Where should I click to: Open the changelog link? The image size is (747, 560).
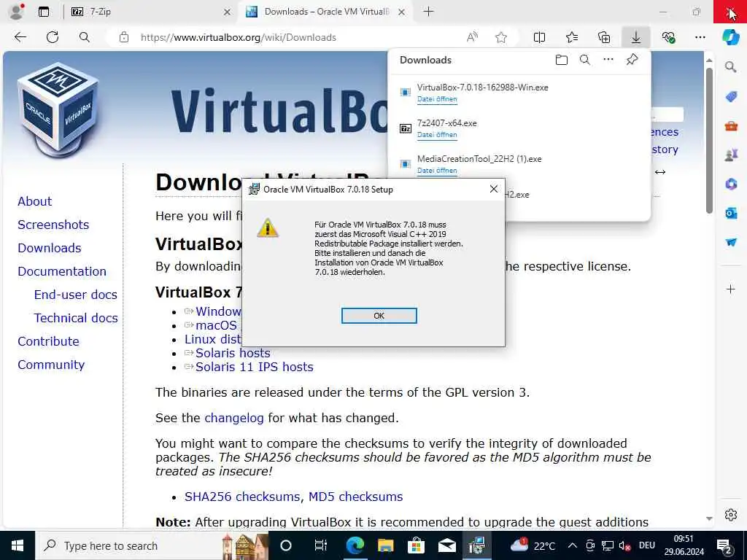tap(234, 418)
